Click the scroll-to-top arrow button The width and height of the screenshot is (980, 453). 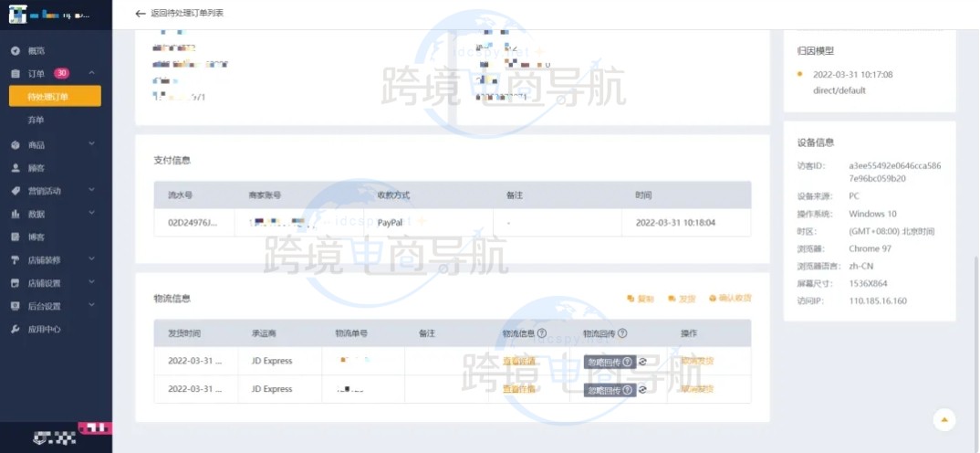pyautogui.click(x=944, y=420)
